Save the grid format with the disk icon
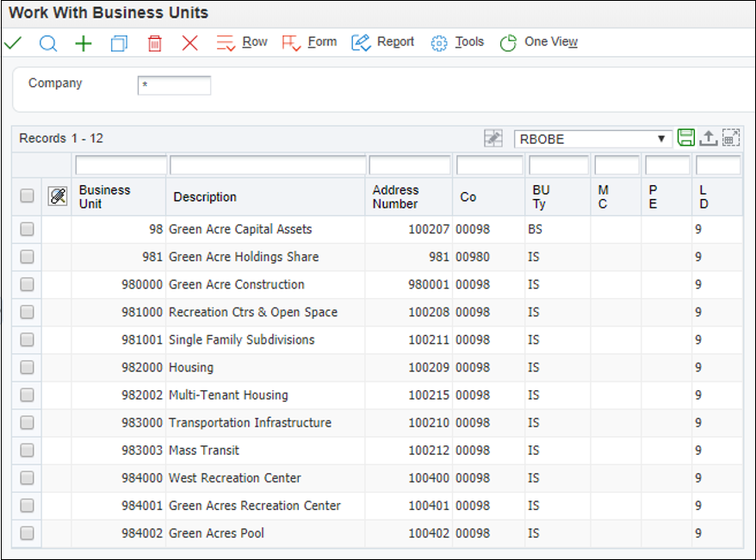Image resolution: width=756 pixels, height=560 pixels. click(686, 137)
